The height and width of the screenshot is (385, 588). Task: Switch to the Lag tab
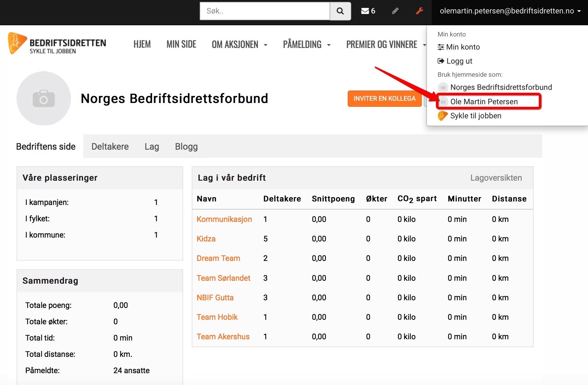[x=152, y=146]
